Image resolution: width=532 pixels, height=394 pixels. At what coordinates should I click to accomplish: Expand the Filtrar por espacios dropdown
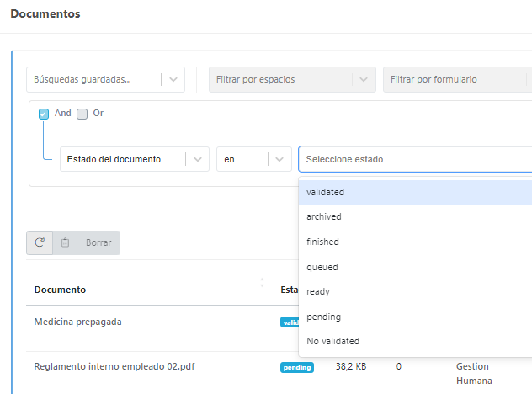click(291, 79)
